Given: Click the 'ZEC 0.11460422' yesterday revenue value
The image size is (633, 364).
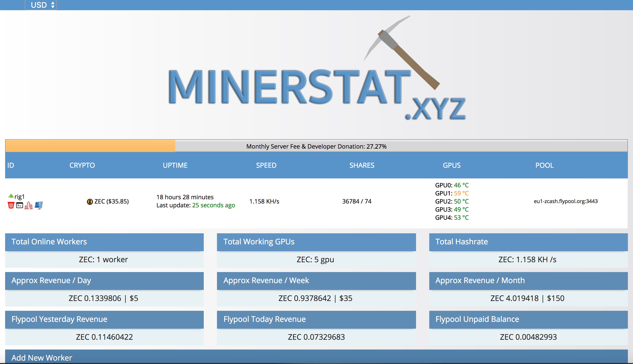Looking at the screenshot, I should pyautogui.click(x=104, y=337).
